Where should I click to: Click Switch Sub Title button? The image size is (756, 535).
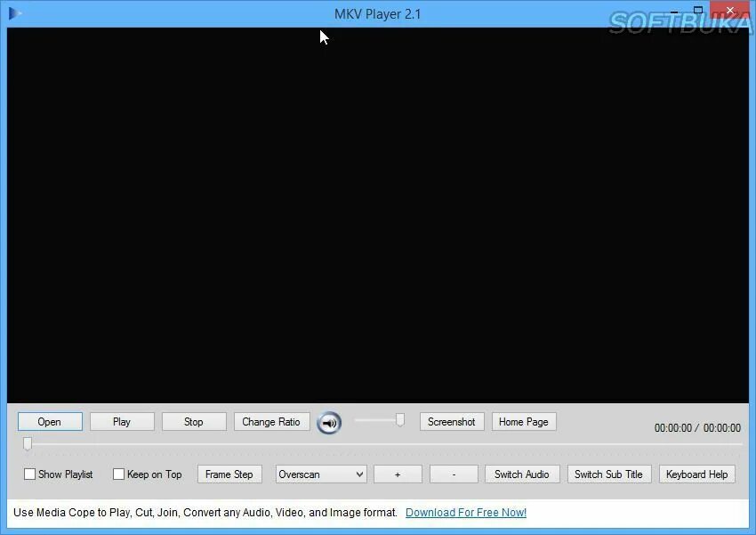click(609, 474)
